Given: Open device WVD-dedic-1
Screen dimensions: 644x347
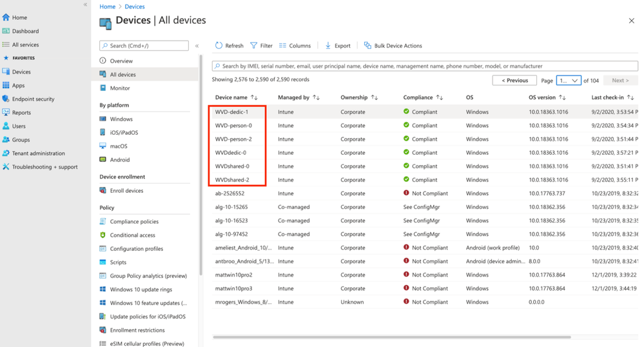Looking at the screenshot, I should (231, 112).
